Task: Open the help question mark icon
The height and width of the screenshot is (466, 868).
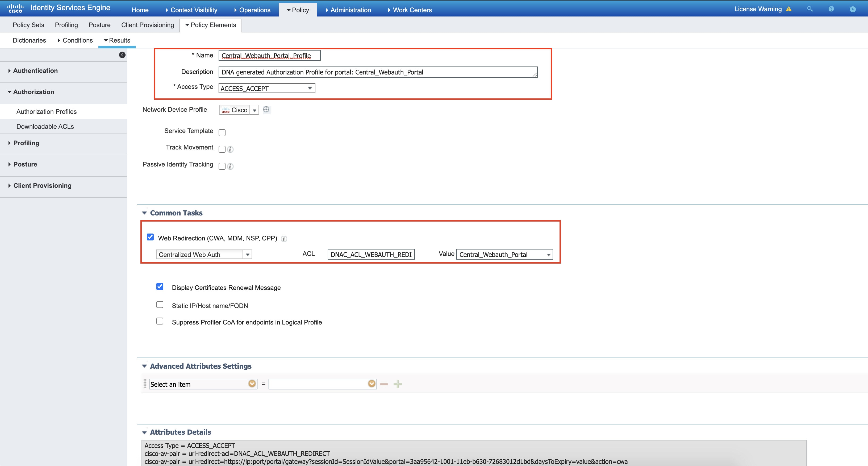Action: 831,9
